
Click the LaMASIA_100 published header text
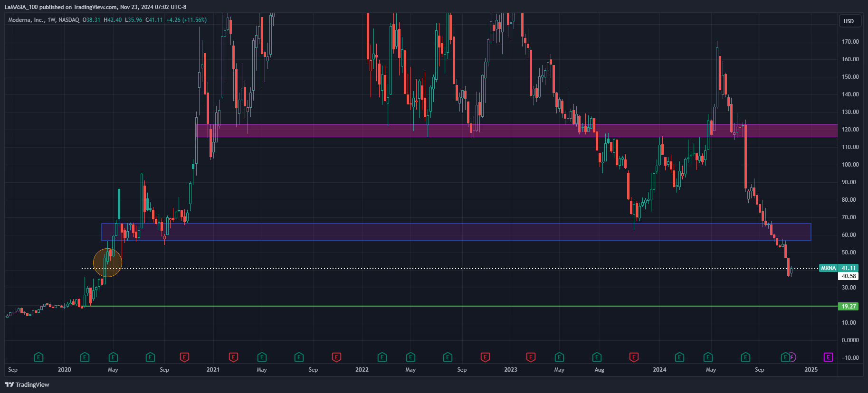95,7
